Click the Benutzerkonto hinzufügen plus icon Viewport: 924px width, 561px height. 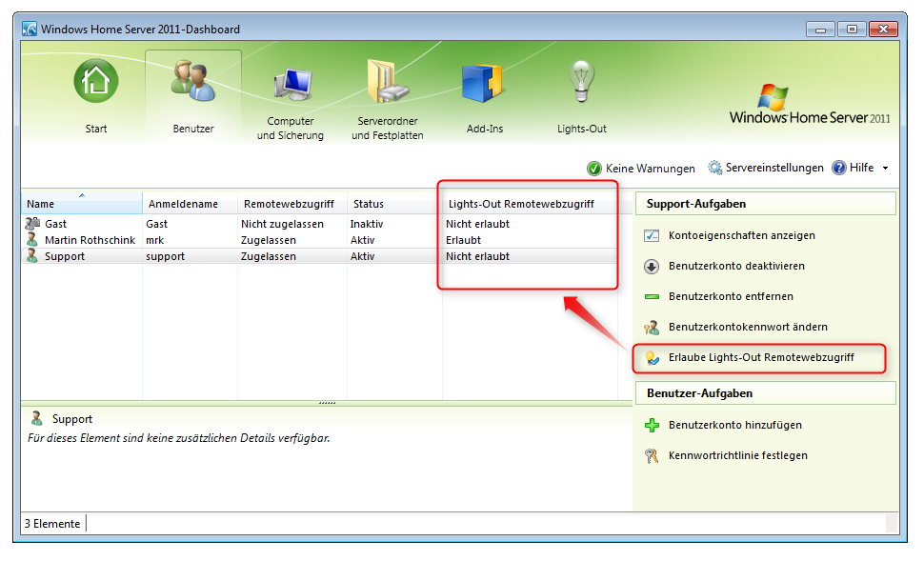652,425
